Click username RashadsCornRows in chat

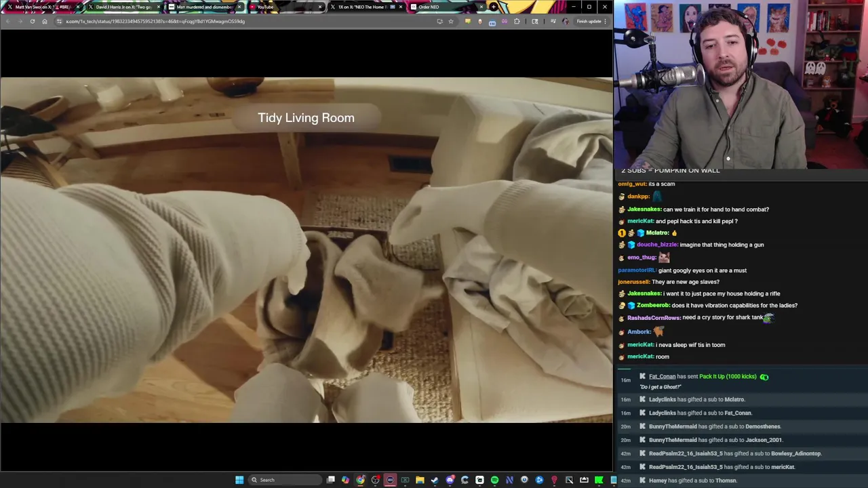(654, 318)
